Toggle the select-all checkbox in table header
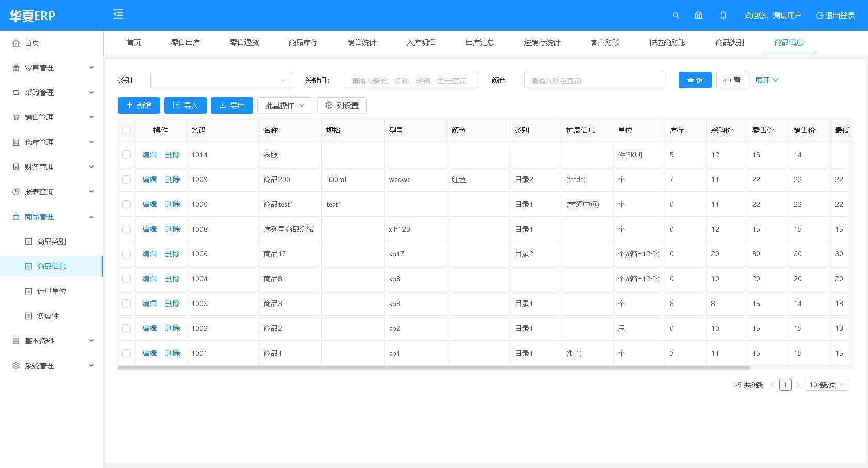Screen dimensions: 868x468 click(x=127, y=130)
